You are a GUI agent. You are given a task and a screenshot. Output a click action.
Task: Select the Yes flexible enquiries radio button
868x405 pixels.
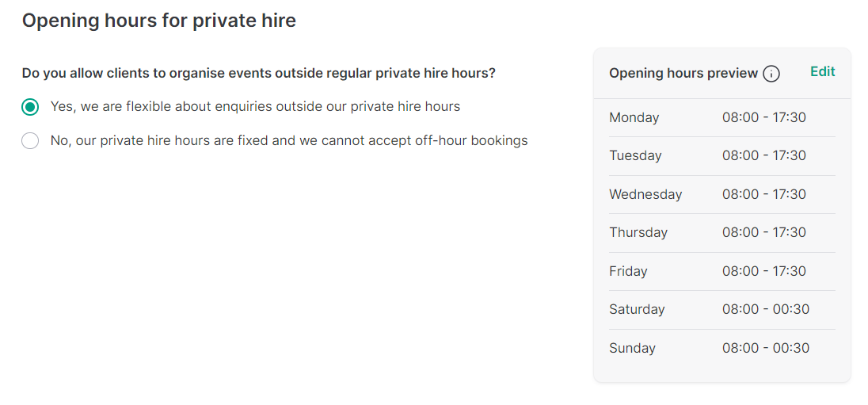point(30,106)
